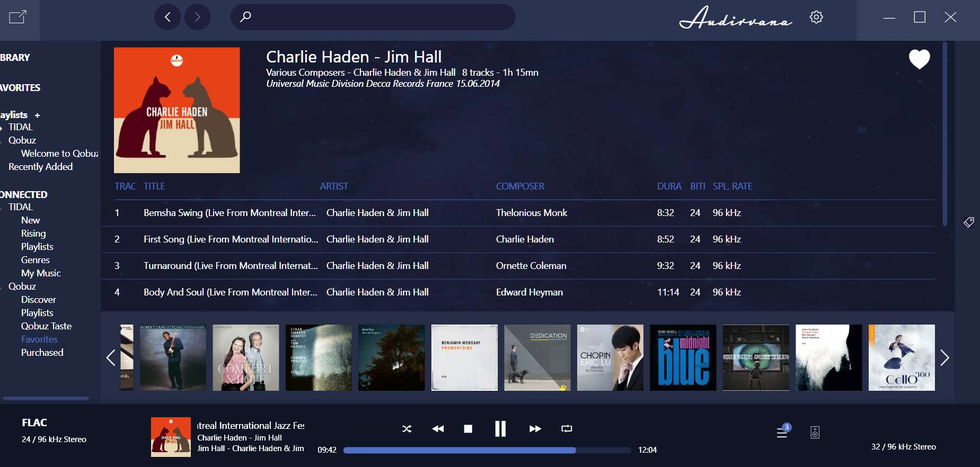This screenshot has height=467, width=980.
Task: Open the tag editor icon
Action: [x=969, y=222]
